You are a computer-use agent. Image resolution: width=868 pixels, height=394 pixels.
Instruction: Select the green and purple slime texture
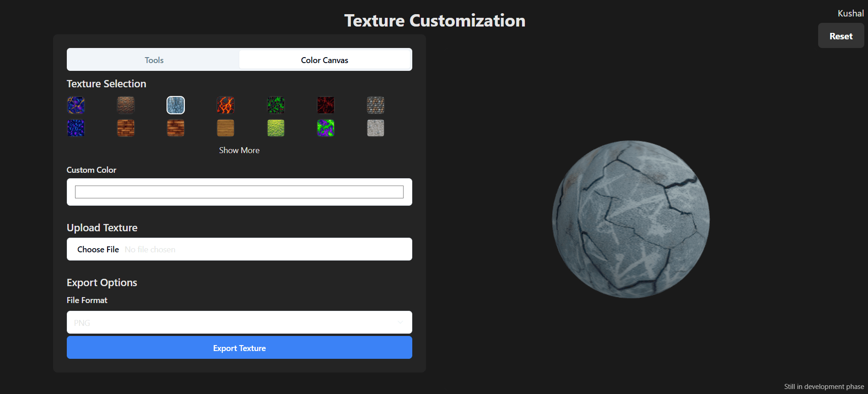point(326,128)
